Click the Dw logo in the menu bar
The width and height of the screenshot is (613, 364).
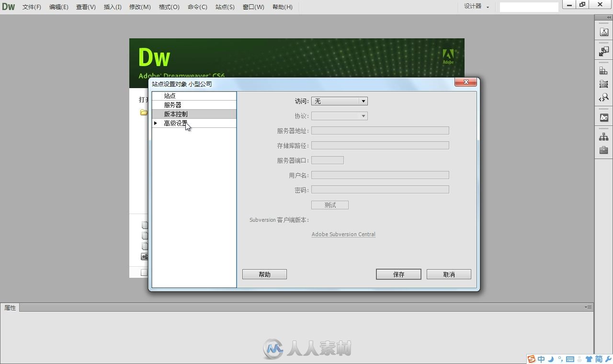[x=9, y=7]
